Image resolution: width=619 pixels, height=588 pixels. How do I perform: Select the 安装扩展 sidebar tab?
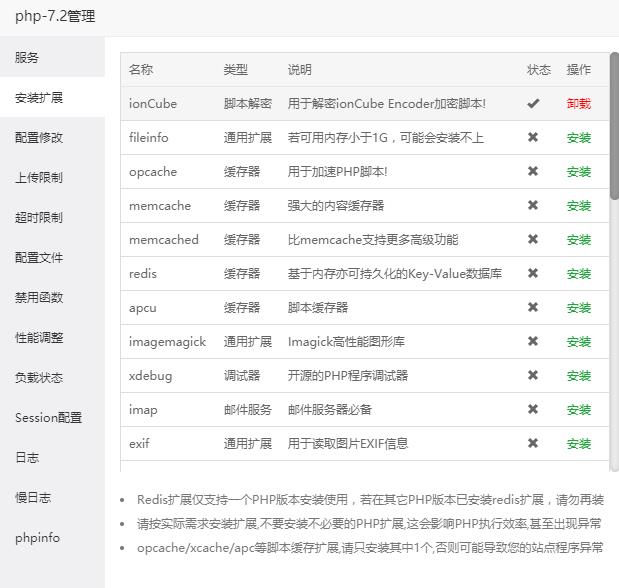point(52,97)
